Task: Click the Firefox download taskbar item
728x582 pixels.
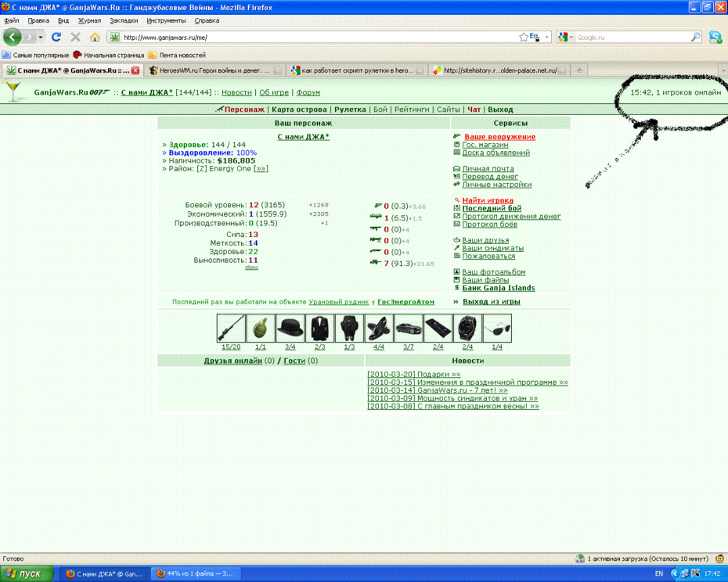Action: (195, 573)
